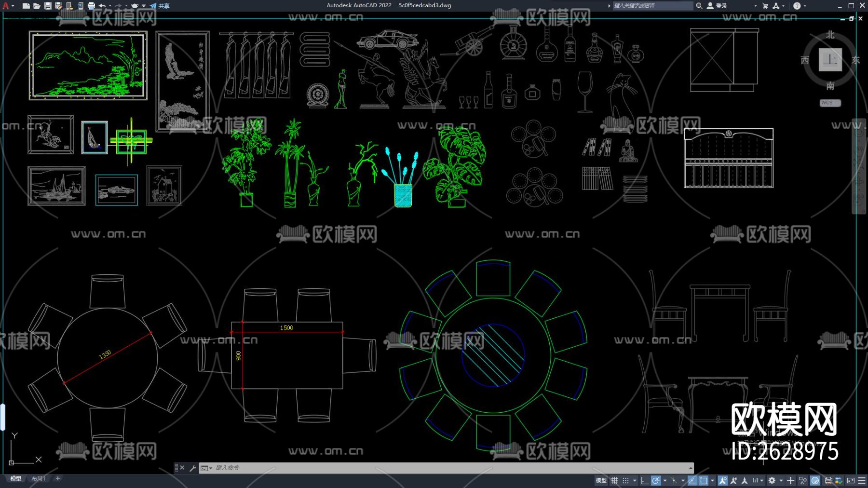Click 南 on the ViewCube compass
Image resolution: width=868 pixels, height=488 pixels.
(x=830, y=86)
